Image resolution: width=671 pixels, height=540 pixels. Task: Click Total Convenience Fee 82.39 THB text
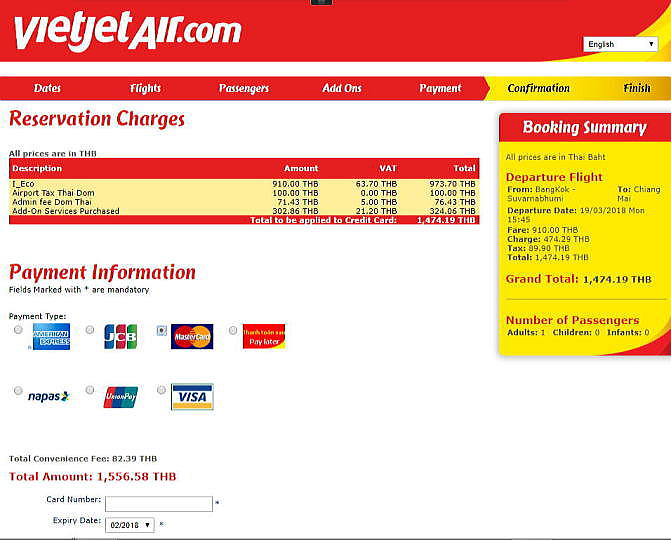pyautogui.click(x=83, y=459)
